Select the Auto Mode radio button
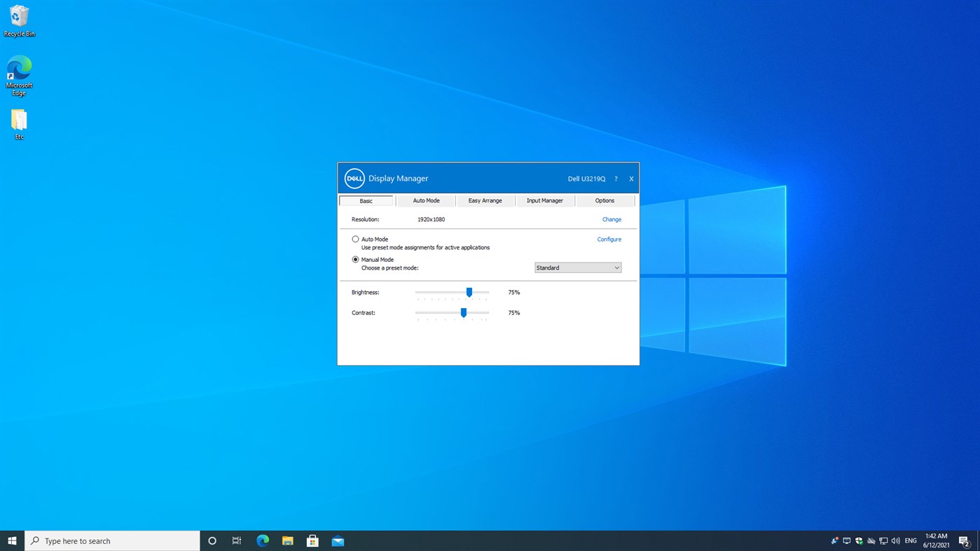 point(355,239)
